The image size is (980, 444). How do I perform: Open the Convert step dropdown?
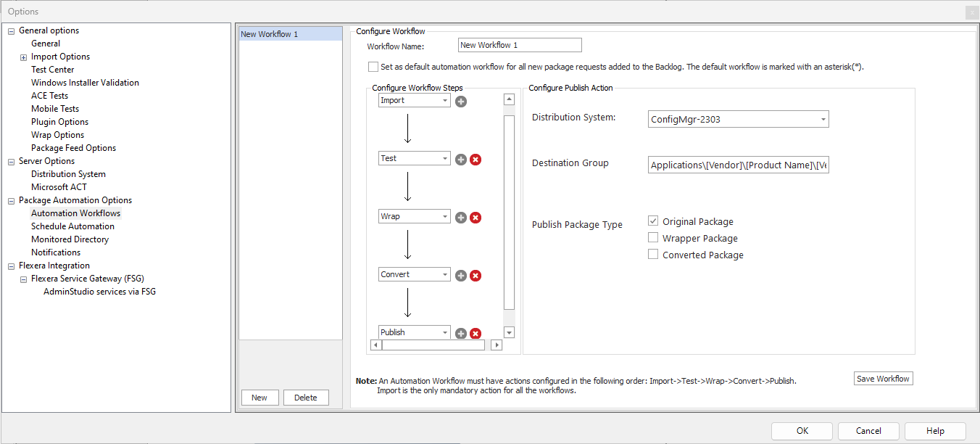[x=444, y=275]
